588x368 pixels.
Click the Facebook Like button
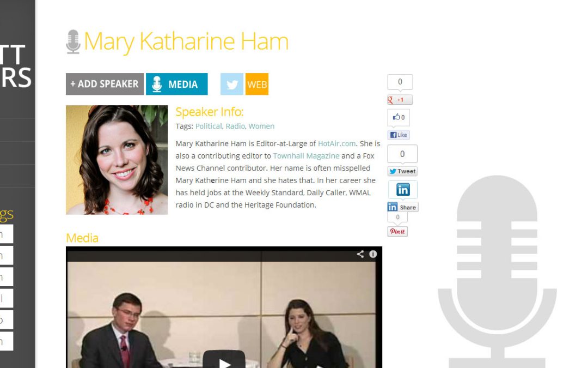pos(398,135)
